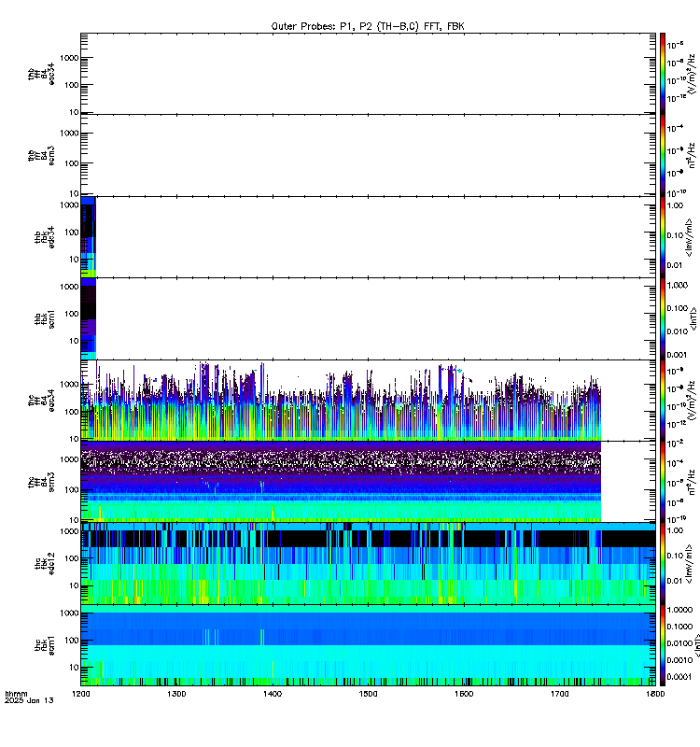700x747 pixels.
Task: Click the thc fbk edc12 panel label
Action: point(45,564)
